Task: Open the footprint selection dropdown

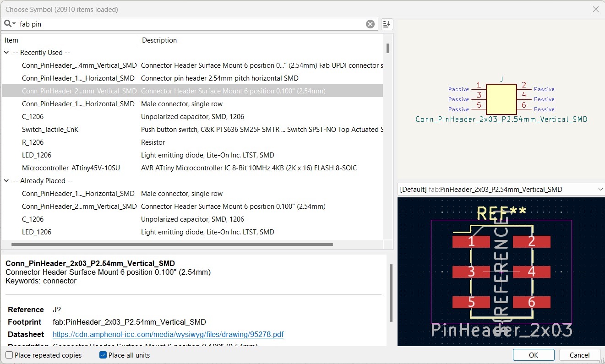Action: (x=600, y=189)
